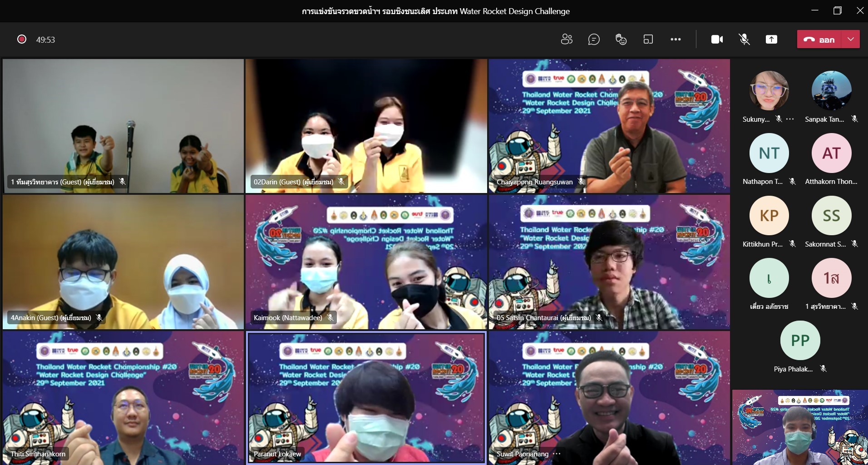Expand the leave options dropdown arrow

pyautogui.click(x=851, y=40)
